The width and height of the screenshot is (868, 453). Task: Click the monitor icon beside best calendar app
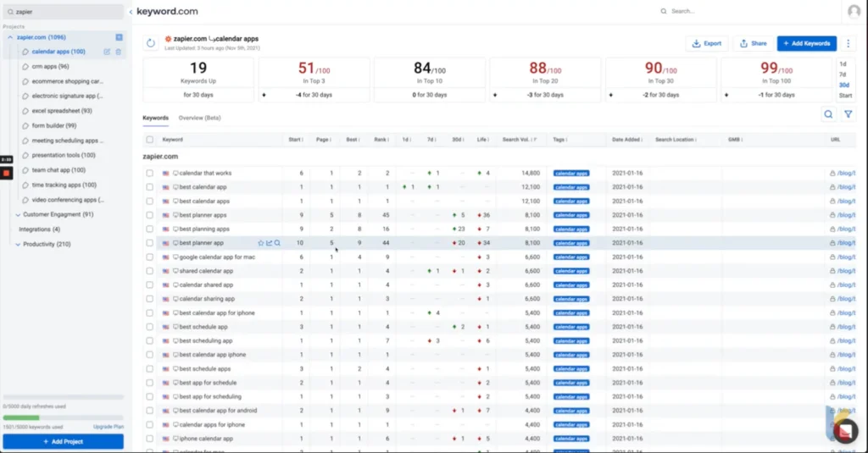175,187
